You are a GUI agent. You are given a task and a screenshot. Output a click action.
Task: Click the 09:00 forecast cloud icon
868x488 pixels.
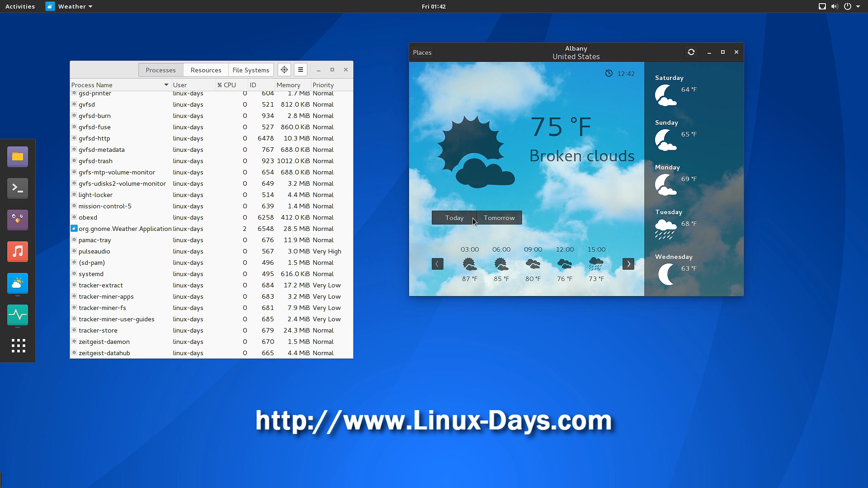(x=533, y=264)
